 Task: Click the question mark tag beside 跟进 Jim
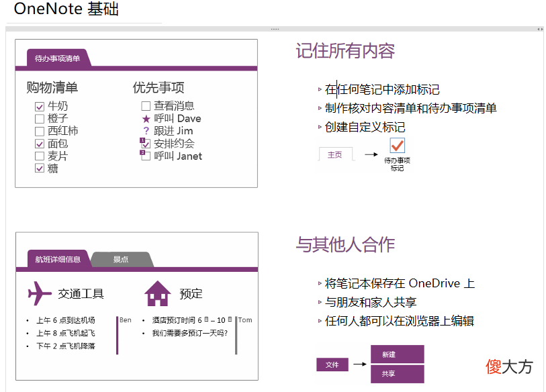click(x=146, y=131)
